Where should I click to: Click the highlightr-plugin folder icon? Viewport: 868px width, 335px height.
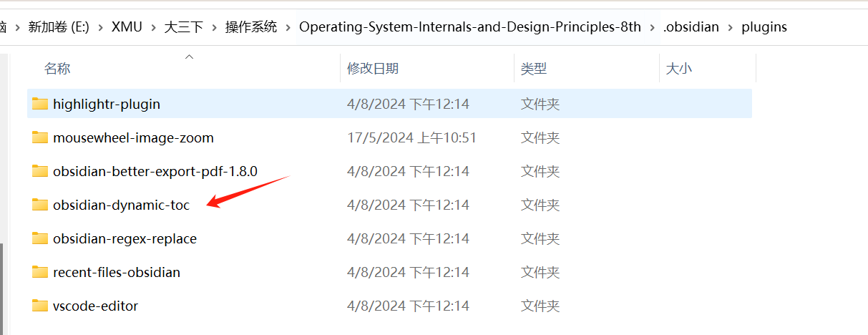(40, 104)
